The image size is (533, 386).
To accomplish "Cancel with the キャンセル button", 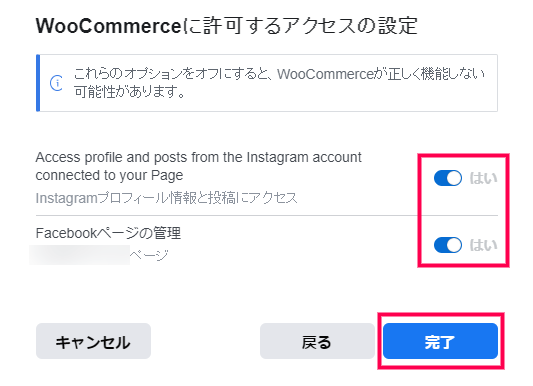I will pyautogui.click(x=93, y=341).
